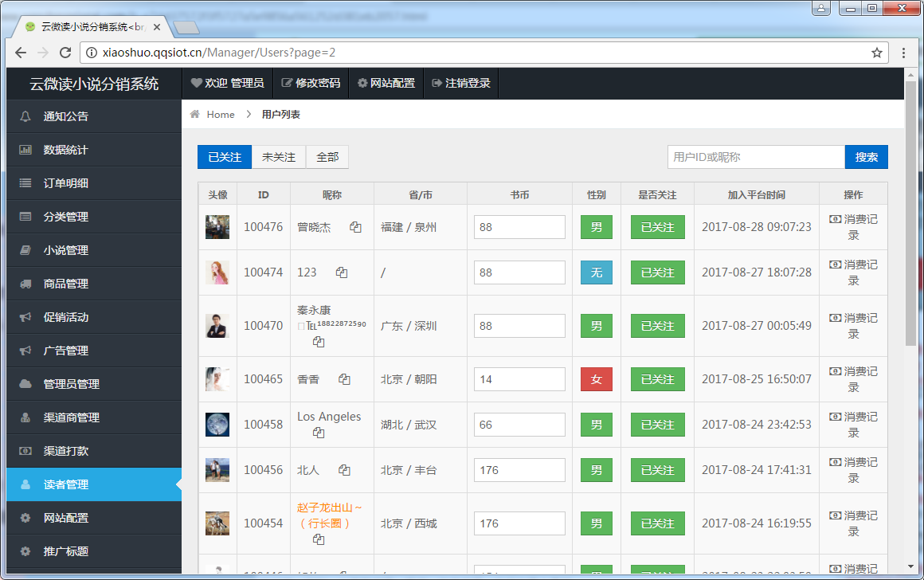Switch to the 已关注 filter tab

pos(225,157)
